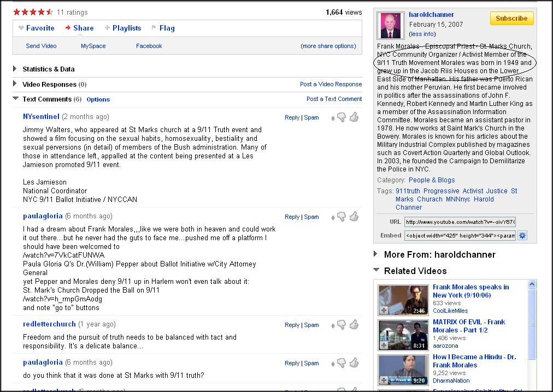This screenshot has height=392, width=553.
Task: Open 'How I Became a Hindu' title link
Action: tap(474, 361)
